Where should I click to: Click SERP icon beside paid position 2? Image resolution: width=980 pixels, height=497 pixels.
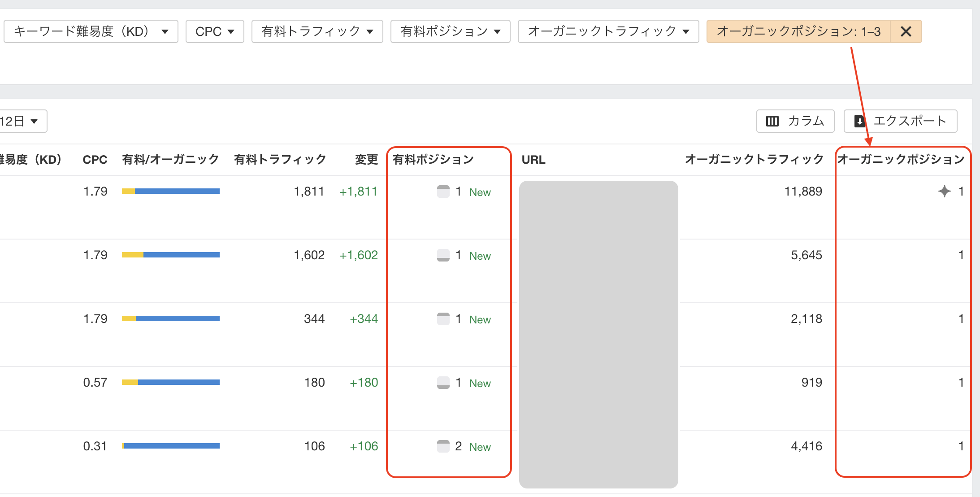click(x=443, y=446)
